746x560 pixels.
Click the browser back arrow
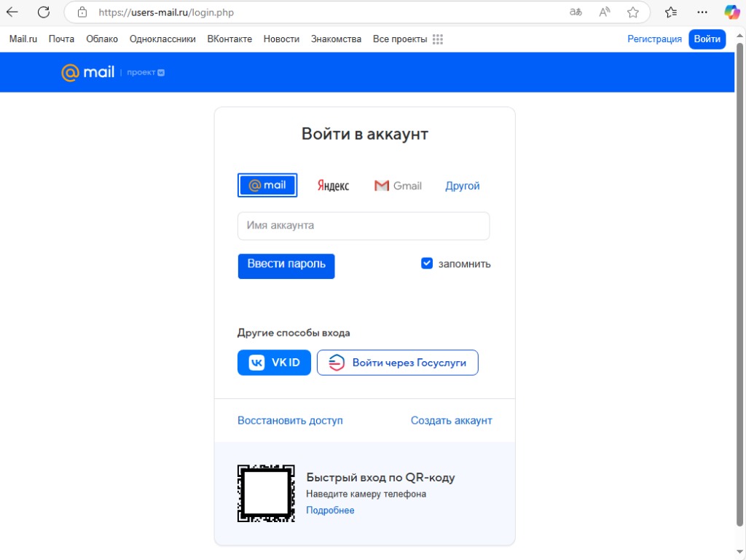[x=12, y=12]
